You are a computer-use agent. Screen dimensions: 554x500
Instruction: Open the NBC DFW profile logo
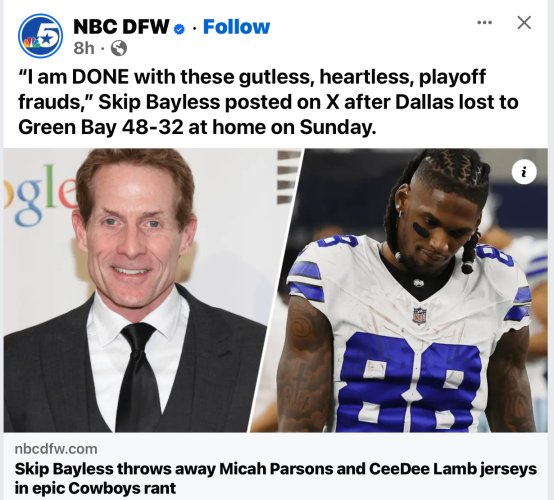pyautogui.click(x=40, y=35)
